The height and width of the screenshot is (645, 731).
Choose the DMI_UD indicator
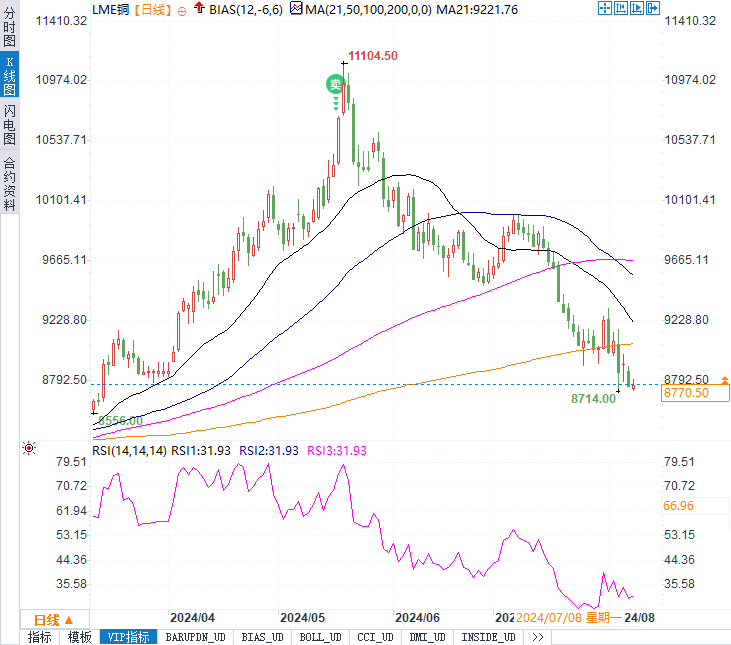428,637
